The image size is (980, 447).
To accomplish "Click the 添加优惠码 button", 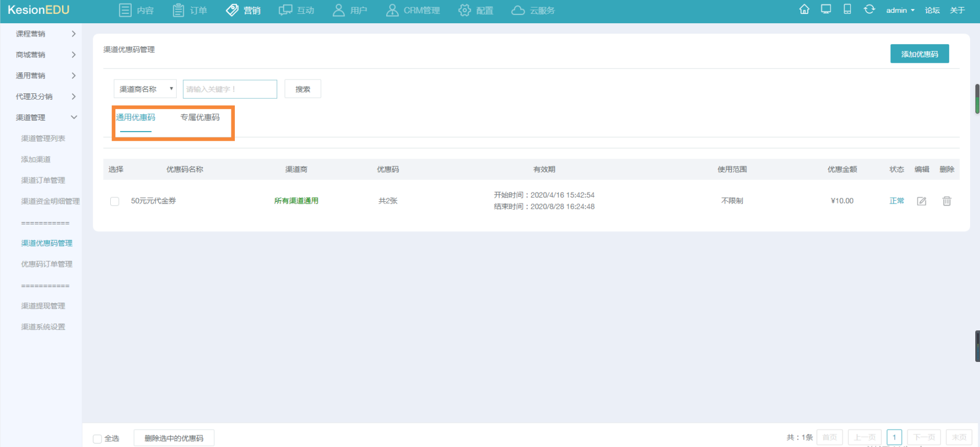I will tap(919, 54).
